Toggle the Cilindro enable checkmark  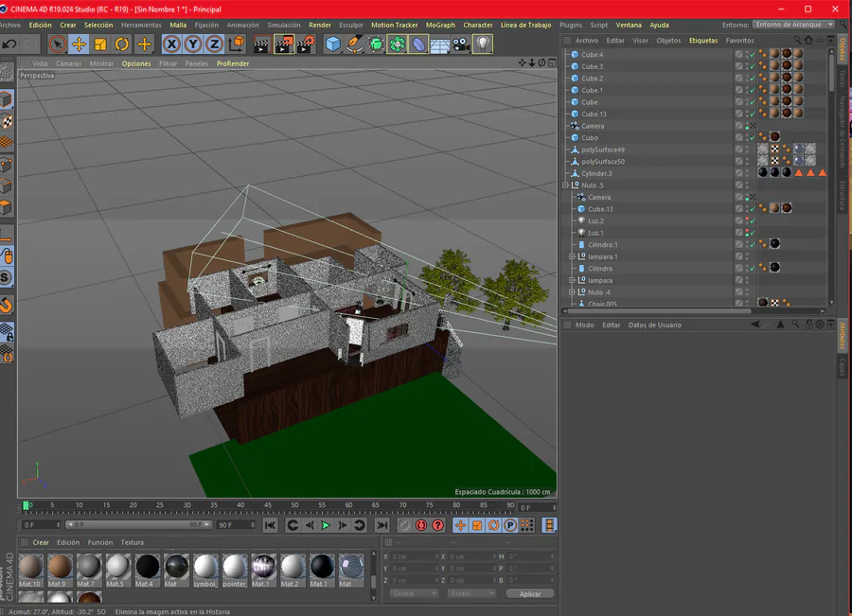pos(753,269)
